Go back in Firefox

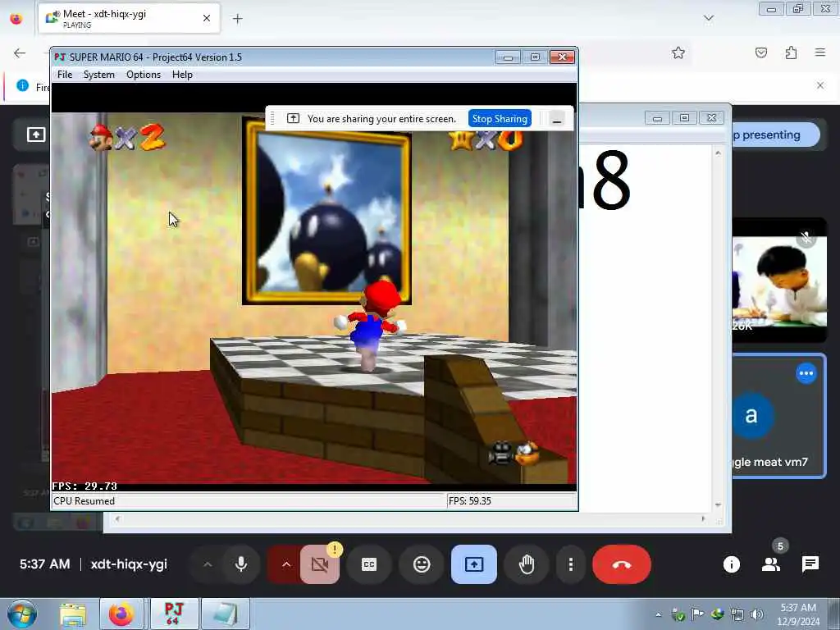pyautogui.click(x=20, y=52)
